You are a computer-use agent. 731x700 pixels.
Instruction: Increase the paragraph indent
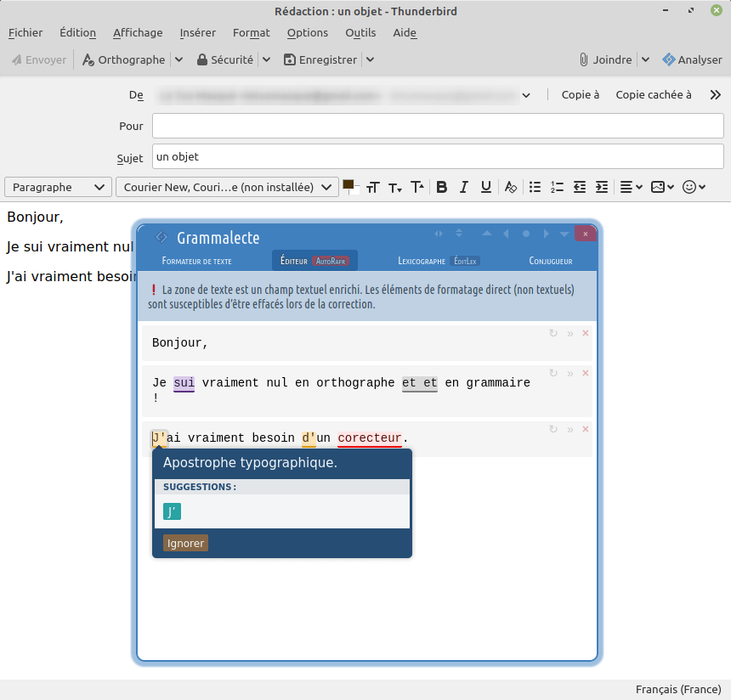pos(602,187)
